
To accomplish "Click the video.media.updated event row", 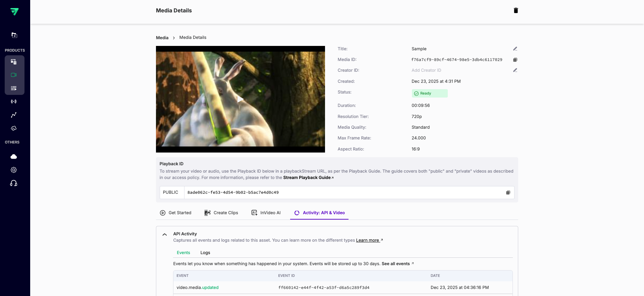I will pyautogui.click(x=343, y=288).
